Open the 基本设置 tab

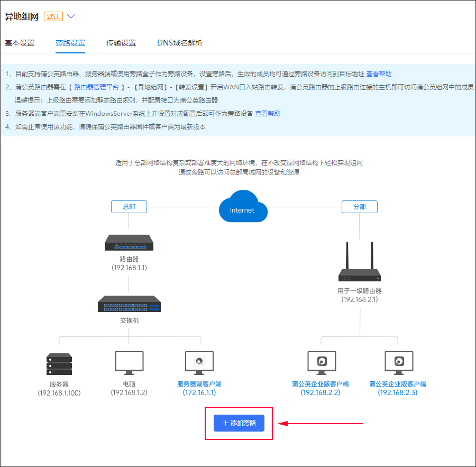[20, 43]
